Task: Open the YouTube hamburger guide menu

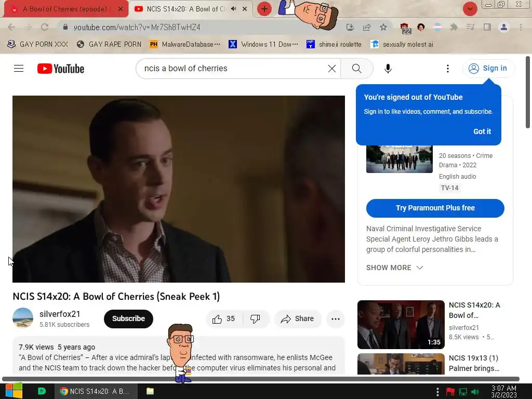Action: coord(19,69)
